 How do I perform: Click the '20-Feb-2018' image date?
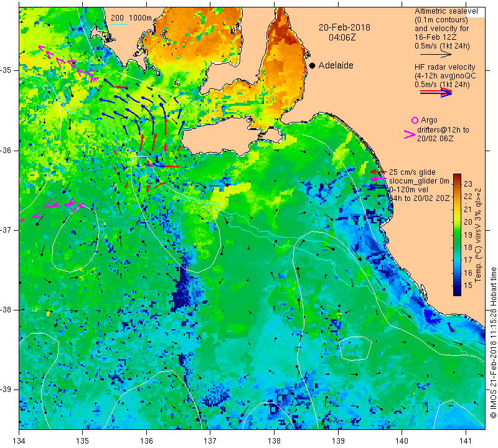tap(344, 27)
